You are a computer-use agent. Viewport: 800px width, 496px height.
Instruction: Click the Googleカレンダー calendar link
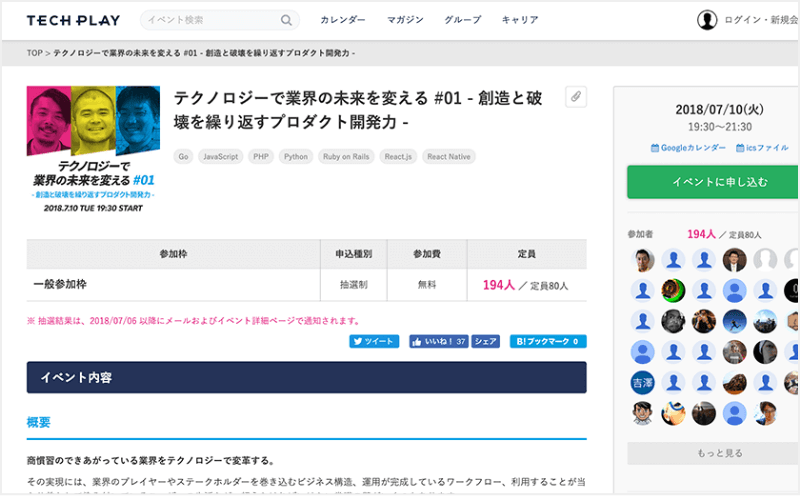688,147
